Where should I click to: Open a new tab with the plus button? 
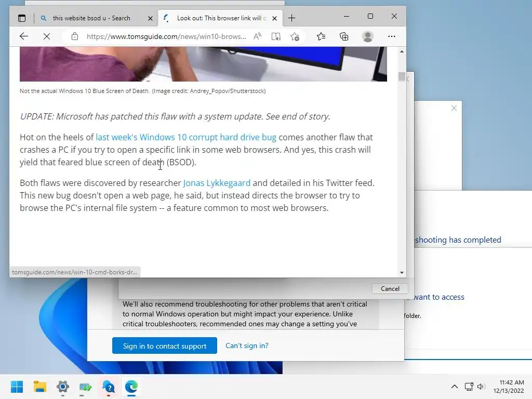(291, 18)
